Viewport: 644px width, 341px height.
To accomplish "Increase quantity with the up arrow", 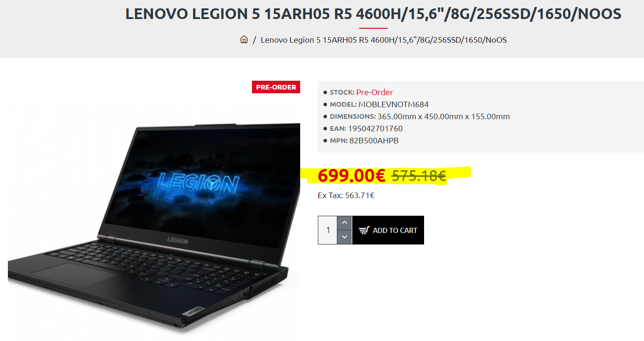I will tap(344, 223).
